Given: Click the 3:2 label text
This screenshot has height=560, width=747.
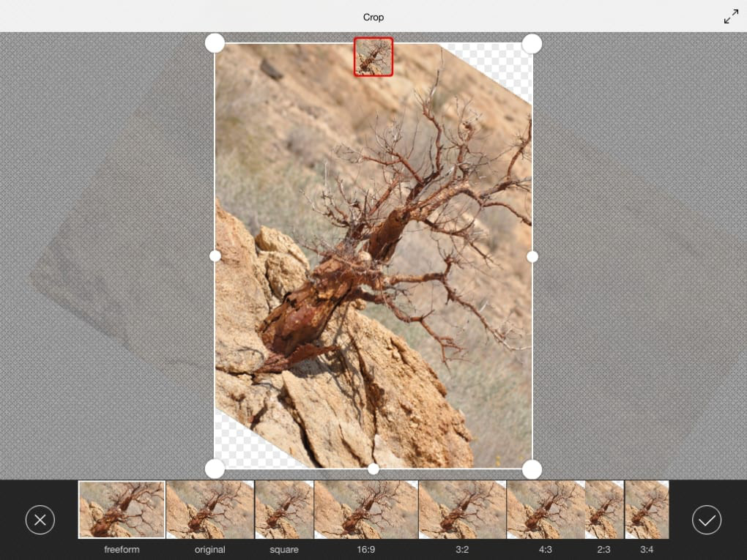Looking at the screenshot, I should (462, 550).
